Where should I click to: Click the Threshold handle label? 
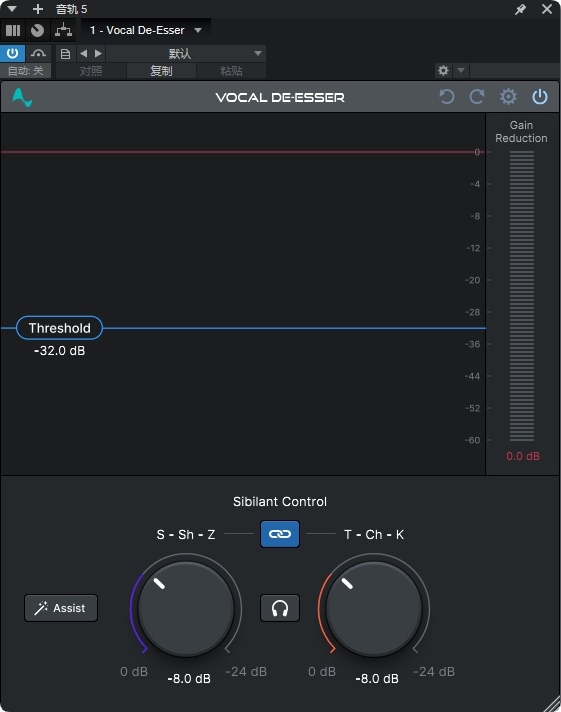point(60,328)
